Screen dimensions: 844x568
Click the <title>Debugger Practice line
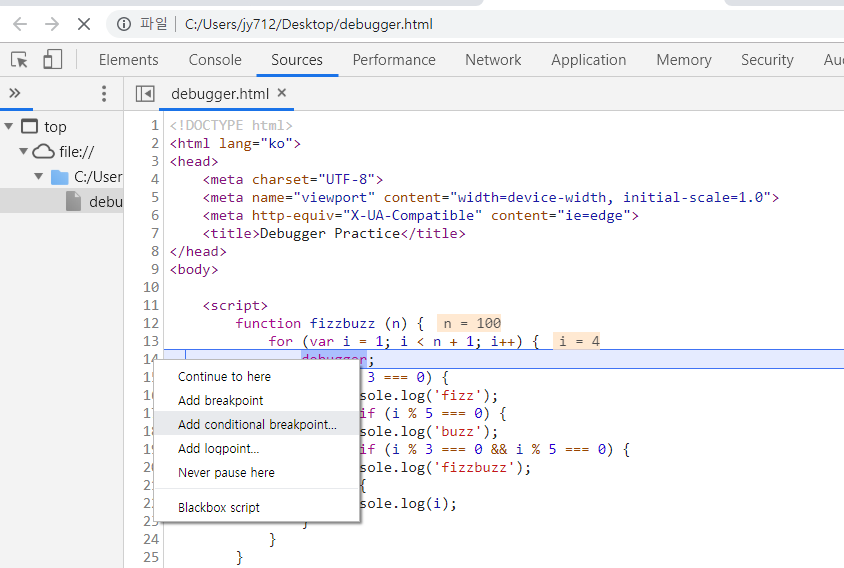(334, 233)
